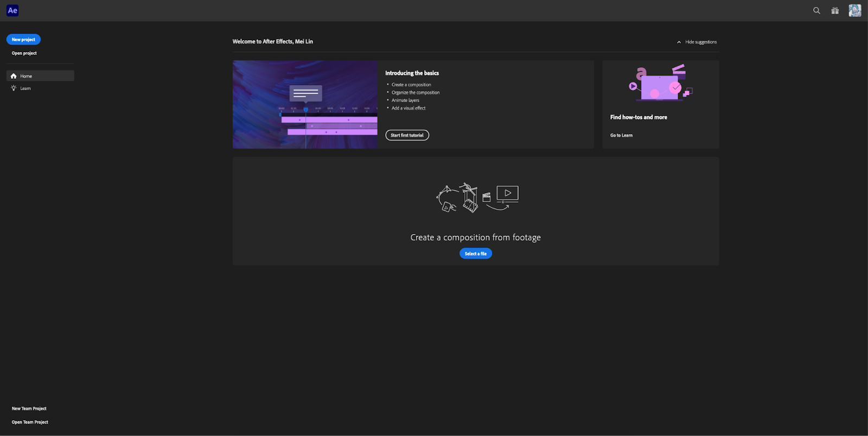The image size is (868, 436).
Task: Click the New project button
Action: [x=23, y=40]
